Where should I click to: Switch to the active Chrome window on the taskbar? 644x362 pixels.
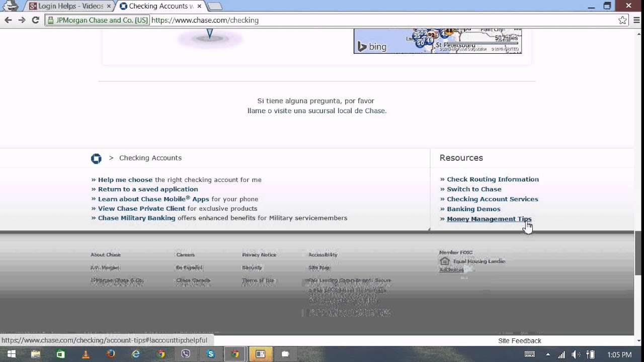pos(235,354)
